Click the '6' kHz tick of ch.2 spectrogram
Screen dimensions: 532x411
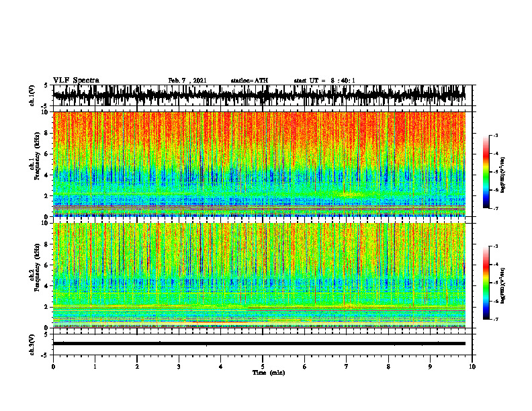(47, 265)
